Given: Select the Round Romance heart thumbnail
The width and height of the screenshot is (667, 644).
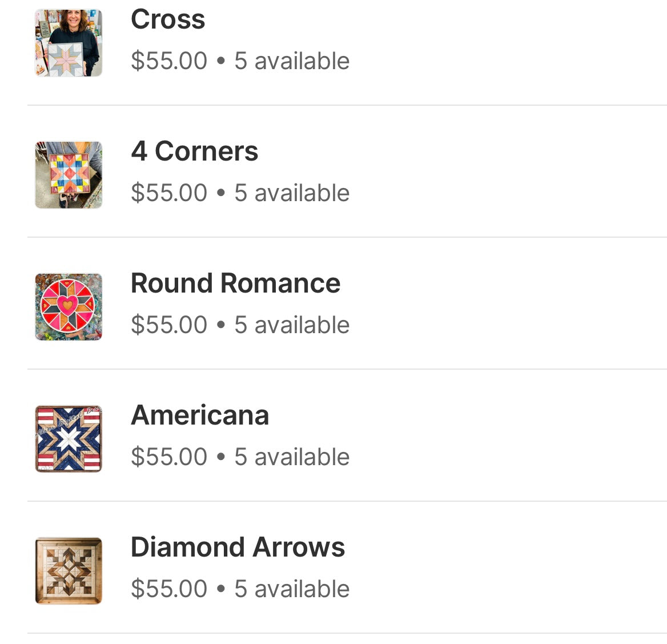Looking at the screenshot, I should (x=69, y=307).
